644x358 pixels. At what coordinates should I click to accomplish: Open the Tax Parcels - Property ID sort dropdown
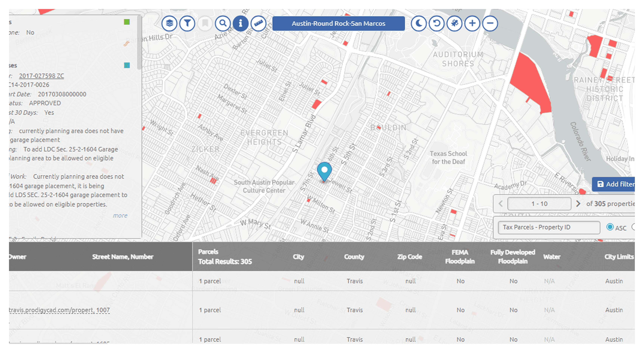(x=549, y=227)
